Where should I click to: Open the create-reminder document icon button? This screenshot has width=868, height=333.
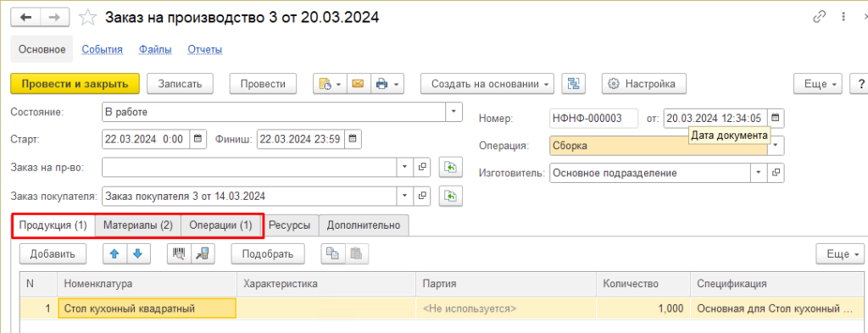click(330, 84)
